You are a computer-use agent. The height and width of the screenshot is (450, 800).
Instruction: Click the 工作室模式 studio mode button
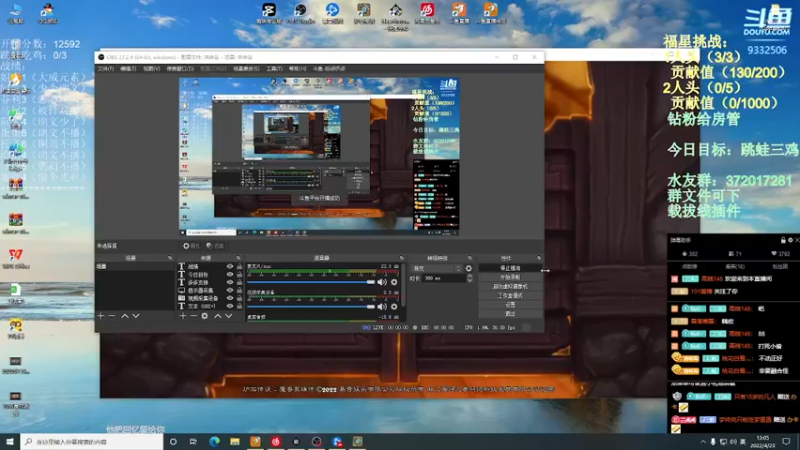click(510, 296)
